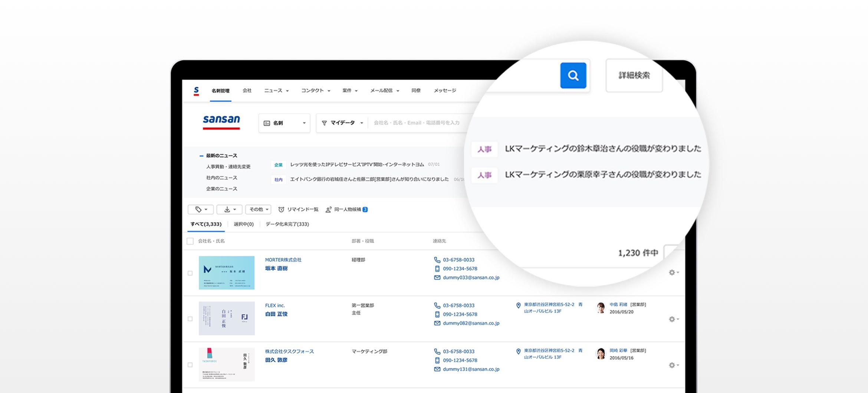The image size is (868, 393).
Task: Open gear menu for 白田 正俊 row
Action: (x=674, y=319)
